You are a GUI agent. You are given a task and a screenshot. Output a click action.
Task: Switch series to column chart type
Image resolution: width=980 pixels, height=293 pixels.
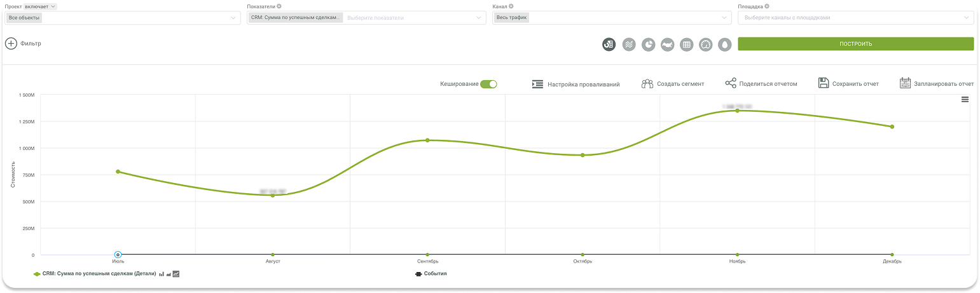point(162,274)
